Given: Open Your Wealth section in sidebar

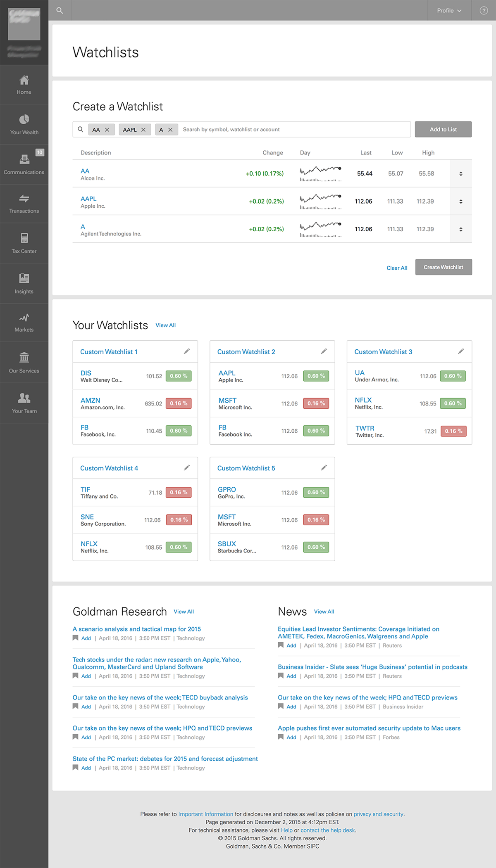Looking at the screenshot, I should (x=24, y=125).
